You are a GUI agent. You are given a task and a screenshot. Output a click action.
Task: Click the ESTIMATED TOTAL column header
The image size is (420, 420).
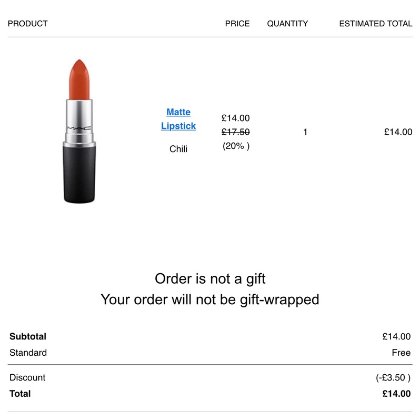tap(376, 24)
